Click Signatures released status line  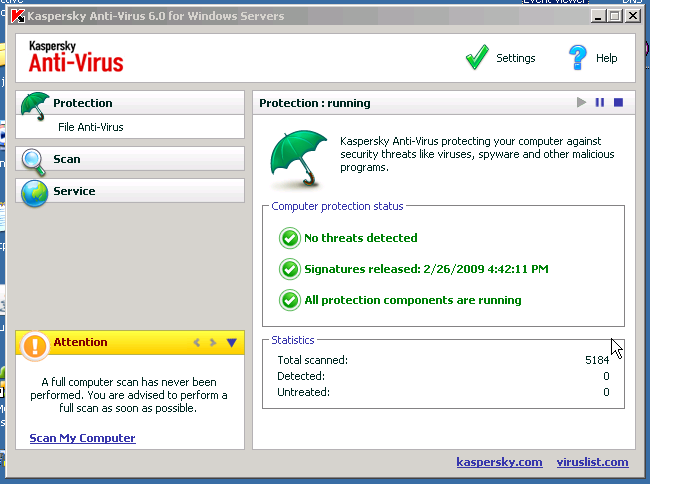tap(426, 269)
